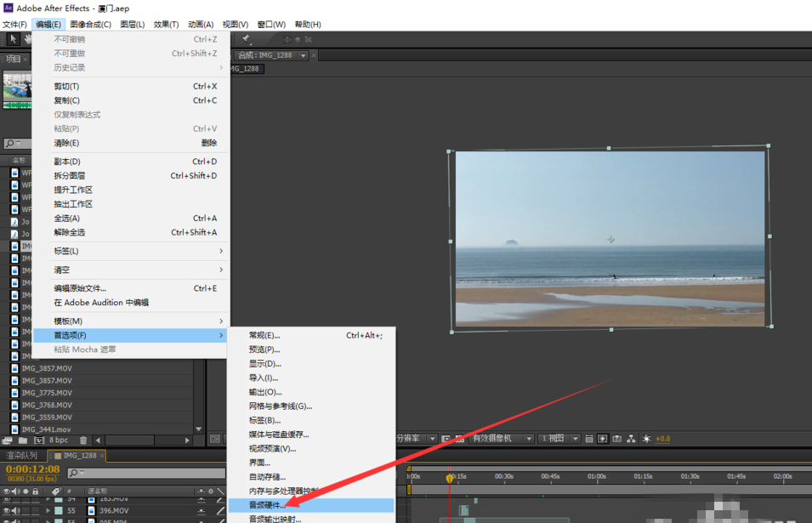Image resolution: width=812 pixels, height=523 pixels.
Task: Mute audio of the 396.MOV layer
Action: [x=16, y=510]
